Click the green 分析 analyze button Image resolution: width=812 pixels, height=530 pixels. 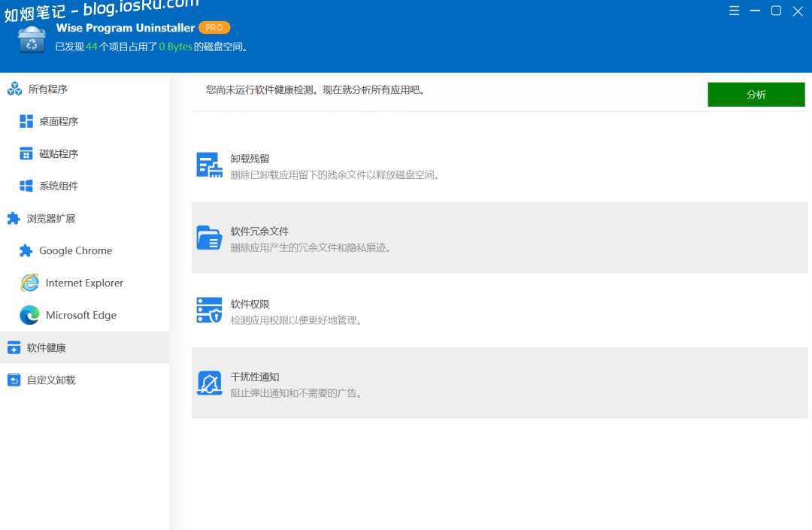coord(756,94)
